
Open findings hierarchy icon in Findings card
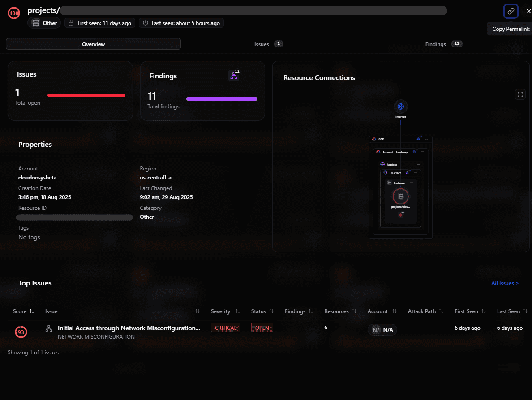pos(234,76)
